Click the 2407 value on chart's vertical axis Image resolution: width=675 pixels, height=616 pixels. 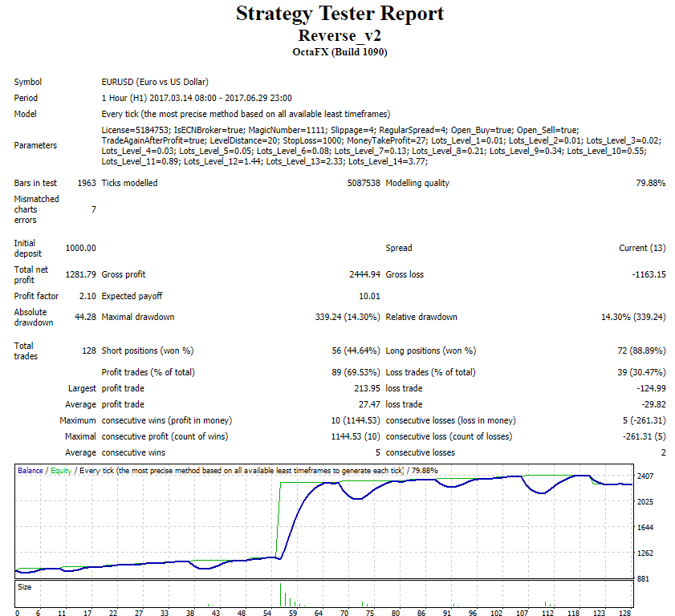tap(647, 476)
